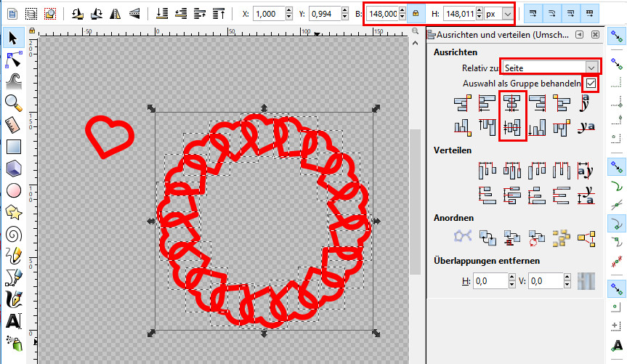Screen dimensions: 627x364
Task: Activate the Text tool in toolbox
Action: click(x=12, y=320)
